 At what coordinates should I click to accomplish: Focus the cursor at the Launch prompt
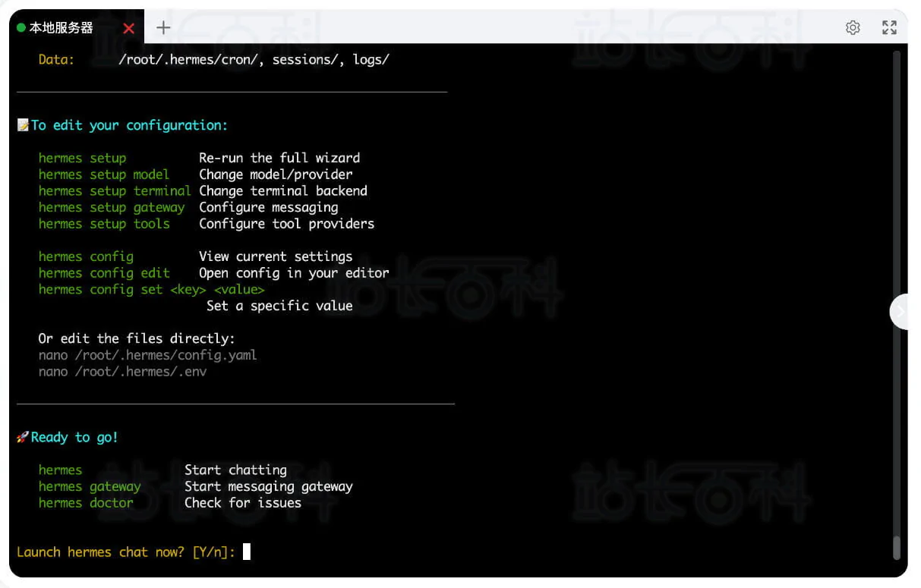tap(246, 552)
